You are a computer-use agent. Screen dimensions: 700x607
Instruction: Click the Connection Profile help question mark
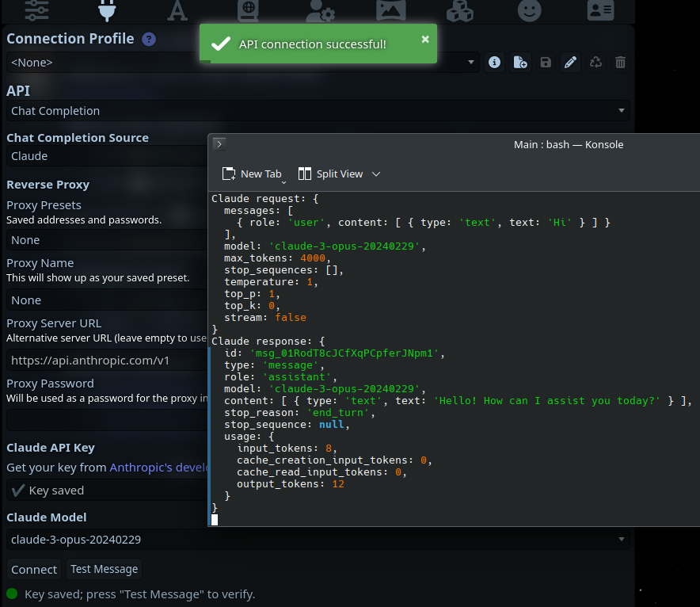click(149, 40)
